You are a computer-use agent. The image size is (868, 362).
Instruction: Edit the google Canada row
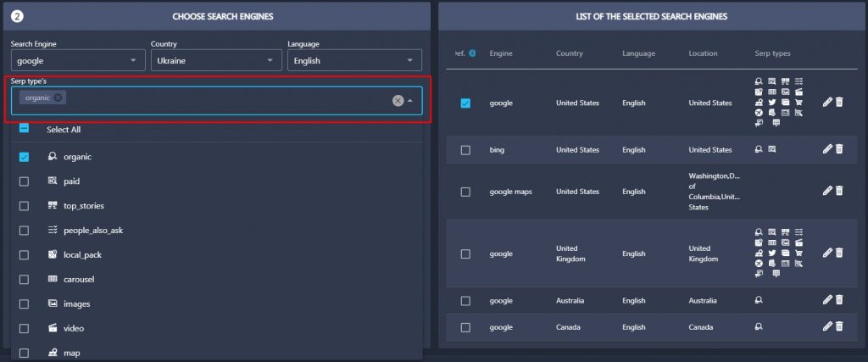coord(827,326)
